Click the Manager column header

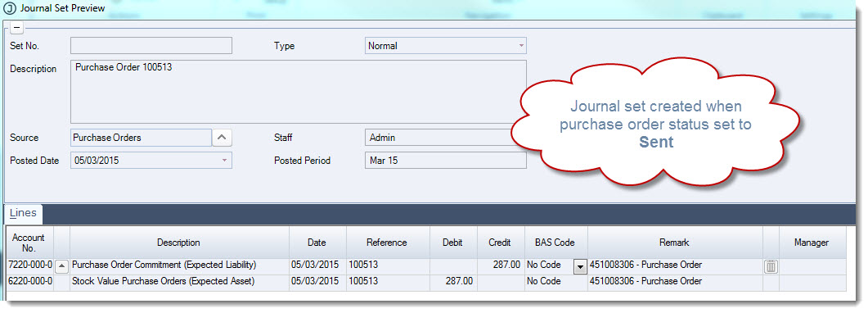click(x=812, y=243)
